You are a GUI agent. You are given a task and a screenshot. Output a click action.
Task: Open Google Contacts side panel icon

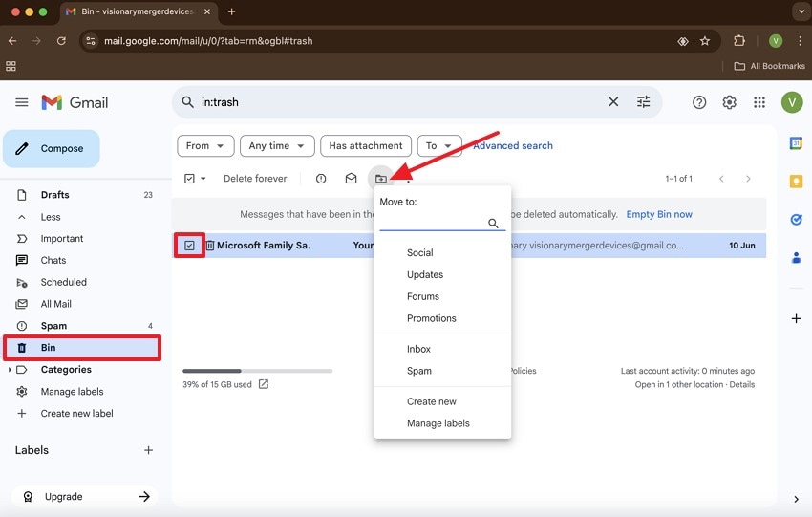(796, 257)
